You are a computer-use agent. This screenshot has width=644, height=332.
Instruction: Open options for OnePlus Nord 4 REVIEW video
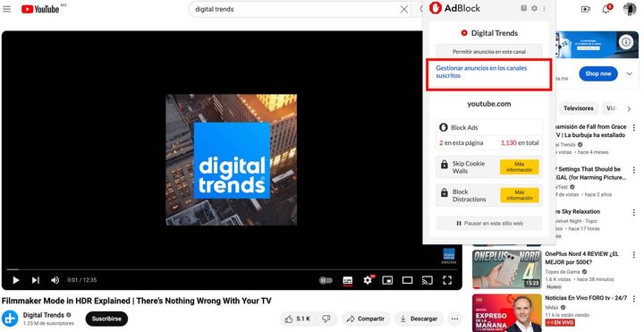(634, 255)
